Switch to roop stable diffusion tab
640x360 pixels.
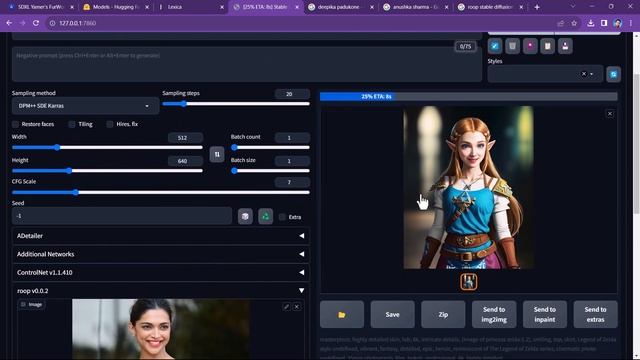[491, 7]
